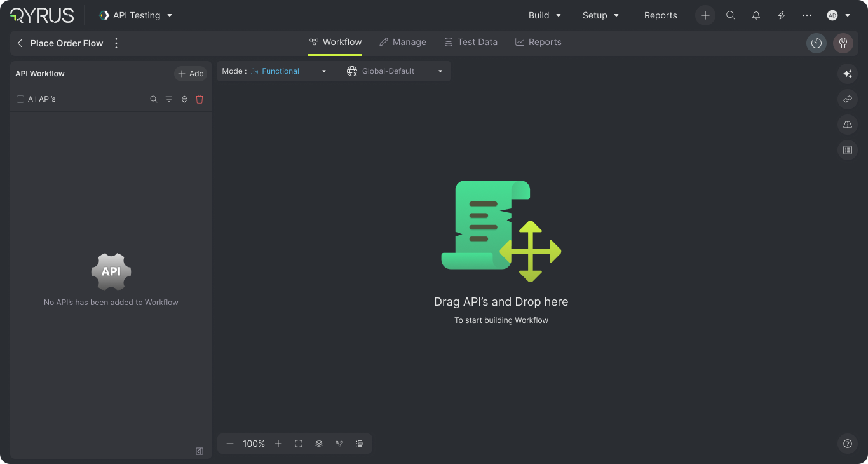868x464 pixels.
Task: Open the help question mark icon
Action: (848, 444)
